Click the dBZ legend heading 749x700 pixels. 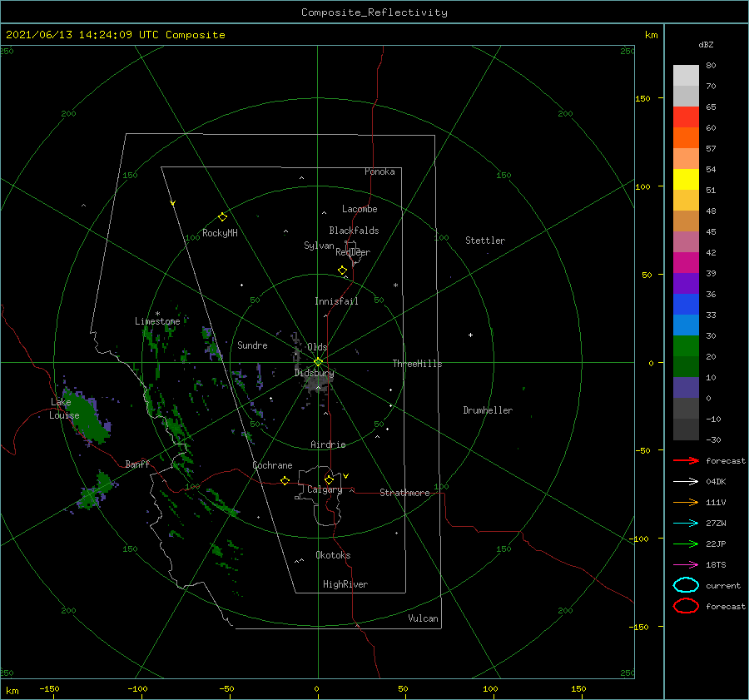[706, 45]
